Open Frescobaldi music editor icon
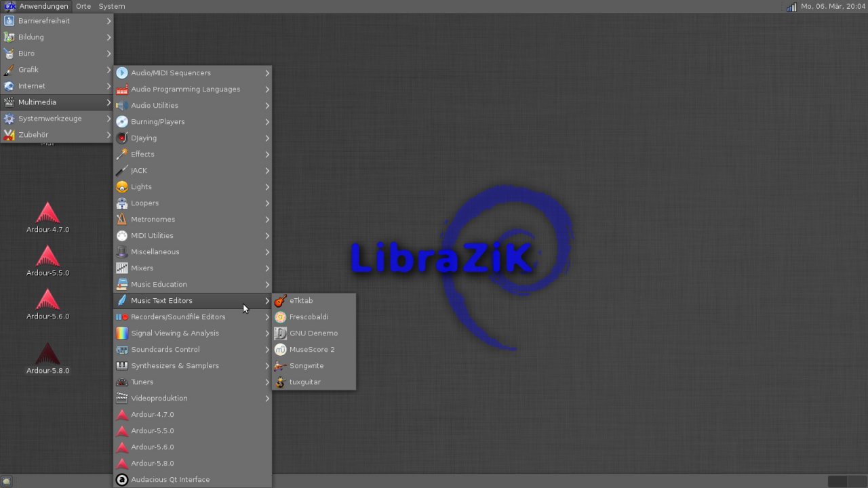The image size is (868, 488). pos(280,317)
